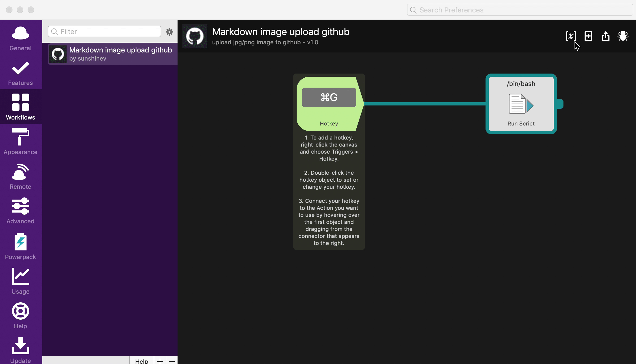Click the hotkey instructions note text
Screen dimensions: 636x364
[x=329, y=190]
